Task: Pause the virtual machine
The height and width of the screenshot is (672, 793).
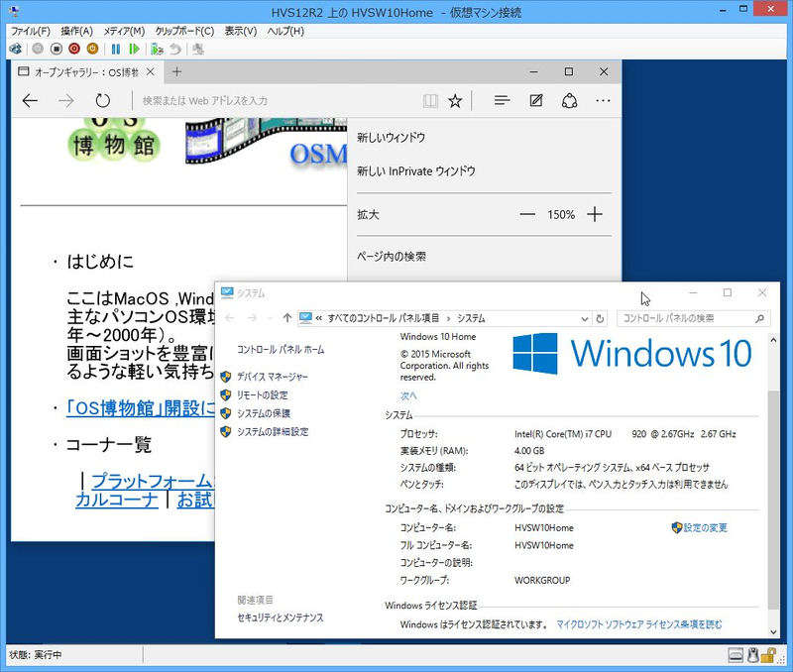Action: point(116,49)
